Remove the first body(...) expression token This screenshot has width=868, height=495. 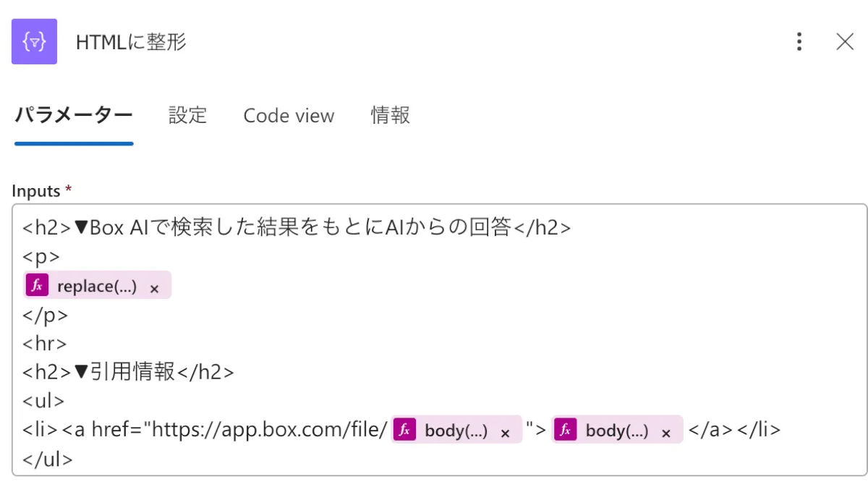pyautogui.click(x=506, y=432)
